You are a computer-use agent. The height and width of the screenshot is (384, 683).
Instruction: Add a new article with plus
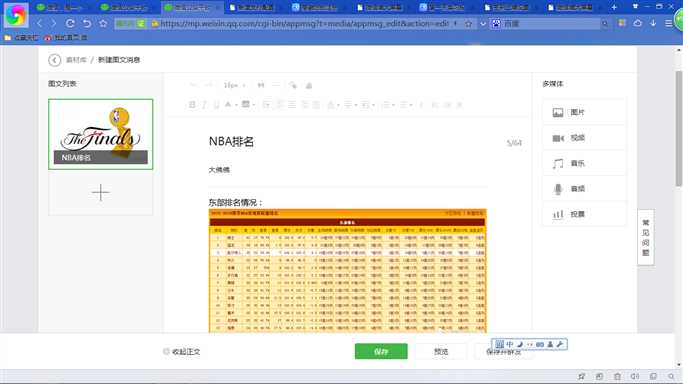tap(101, 192)
